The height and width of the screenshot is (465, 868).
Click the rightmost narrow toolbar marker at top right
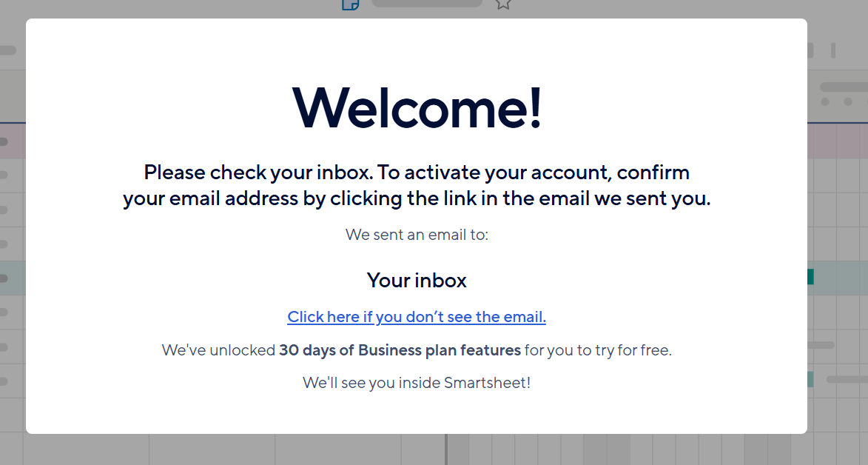(x=833, y=50)
